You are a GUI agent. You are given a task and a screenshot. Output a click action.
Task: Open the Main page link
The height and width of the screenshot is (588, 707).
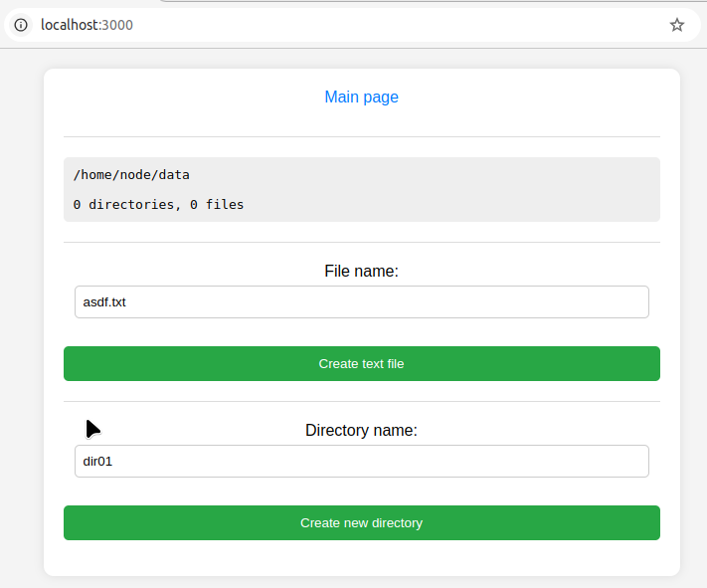coord(361,98)
